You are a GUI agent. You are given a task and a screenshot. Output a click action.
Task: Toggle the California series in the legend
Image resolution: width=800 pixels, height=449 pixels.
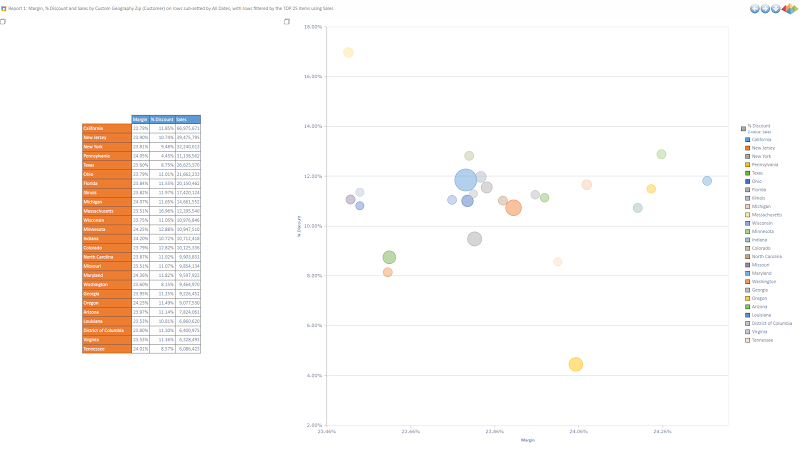click(x=758, y=139)
